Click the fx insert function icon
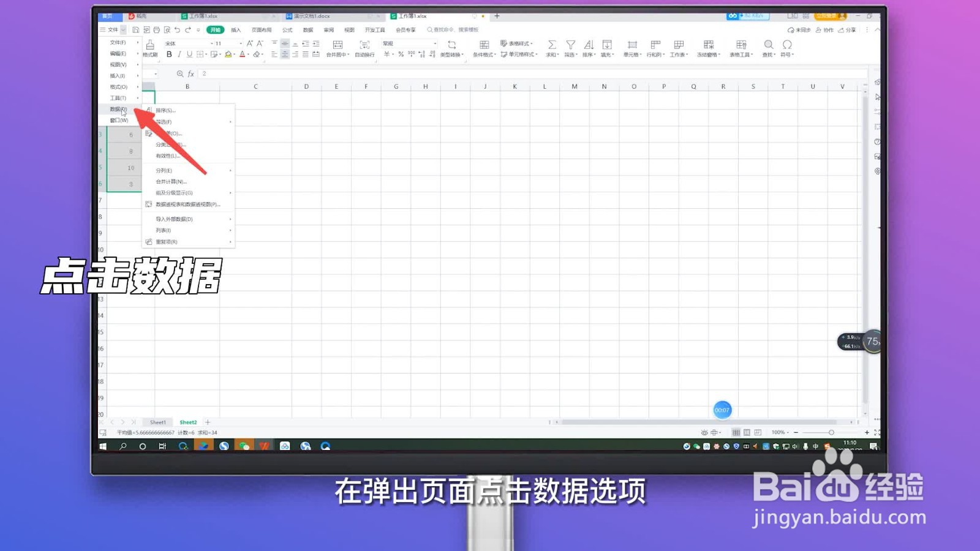Image resolution: width=980 pixels, height=551 pixels. pos(191,73)
